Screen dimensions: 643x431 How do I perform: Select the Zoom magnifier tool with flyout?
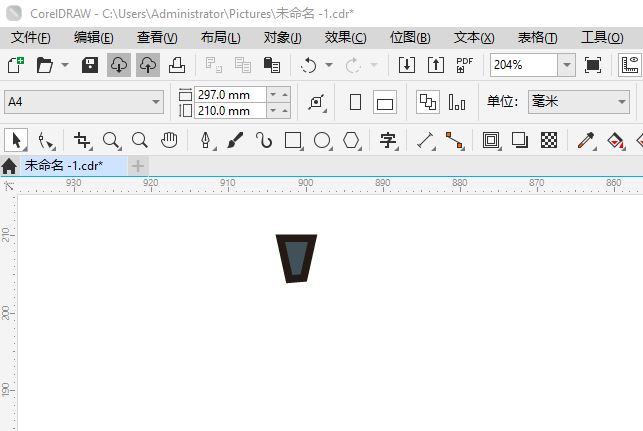(112, 140)
